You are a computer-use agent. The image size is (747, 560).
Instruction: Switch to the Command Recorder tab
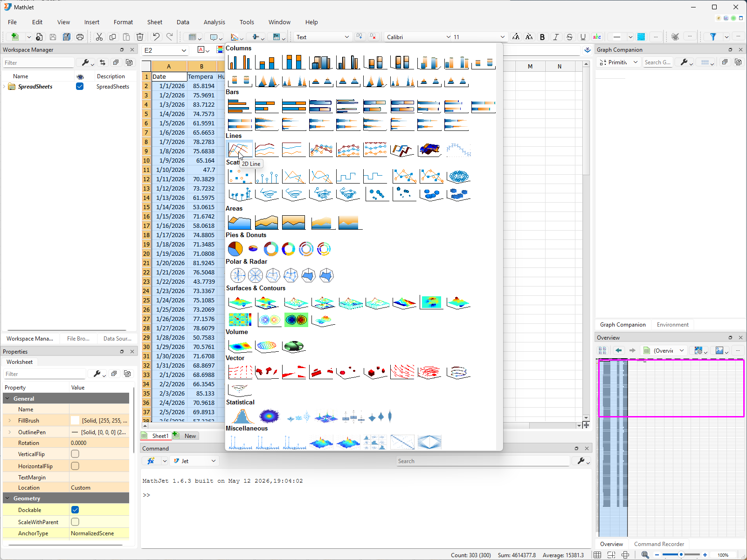[659, 544]
